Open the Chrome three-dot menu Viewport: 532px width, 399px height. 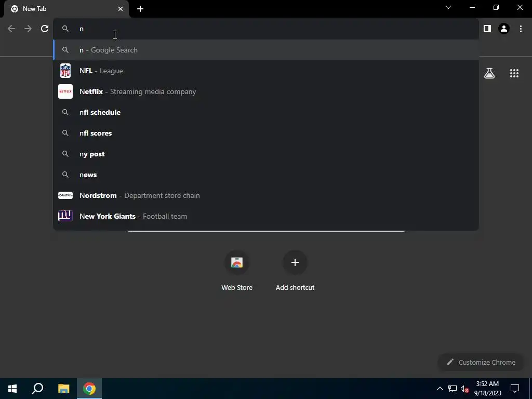click(521, 29)
